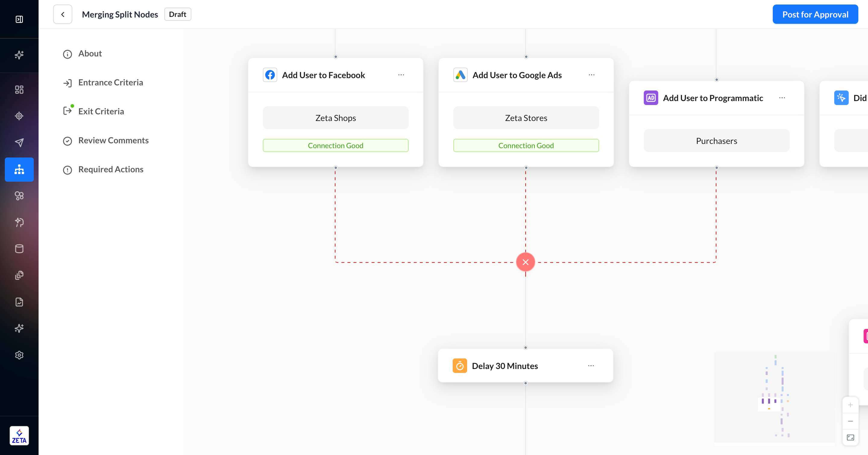This screenshot has height=455, width=868.
Task: Click the paper plane campaigns icon
Action: coord(19,142)
